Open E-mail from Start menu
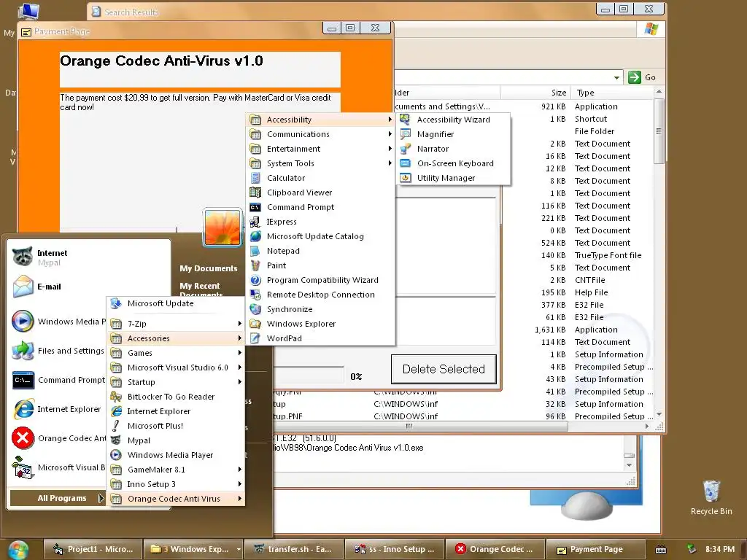 90,287
